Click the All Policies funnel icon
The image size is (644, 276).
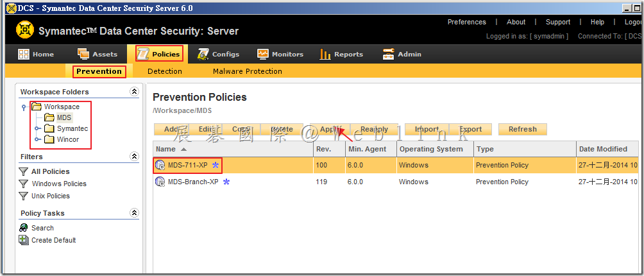click(x=24, y=171)
